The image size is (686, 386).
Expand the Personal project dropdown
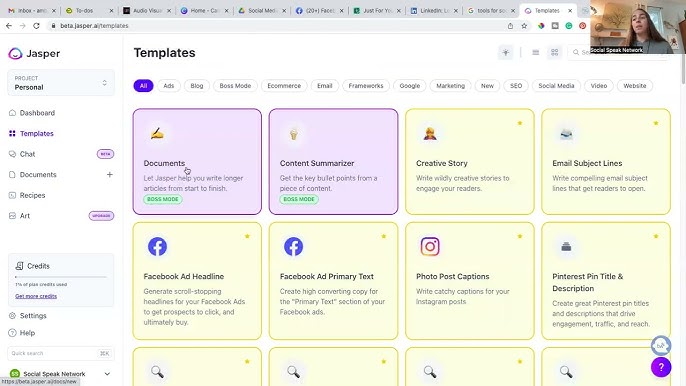(x=61, y=83)
